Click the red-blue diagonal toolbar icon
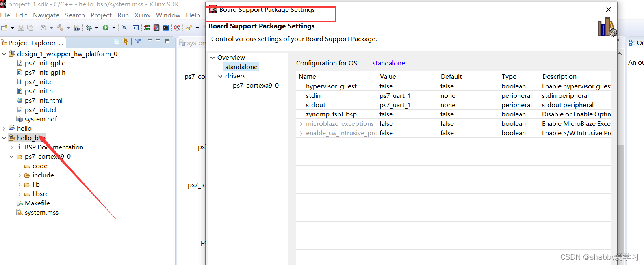Image resolution: width=644 pixels, height=265 pixels. coord(156,28)
